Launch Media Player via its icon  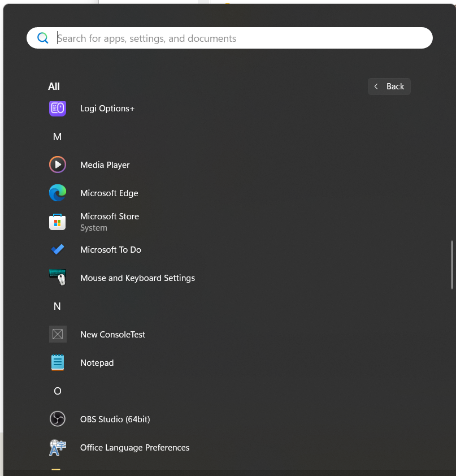pos(58,165)
